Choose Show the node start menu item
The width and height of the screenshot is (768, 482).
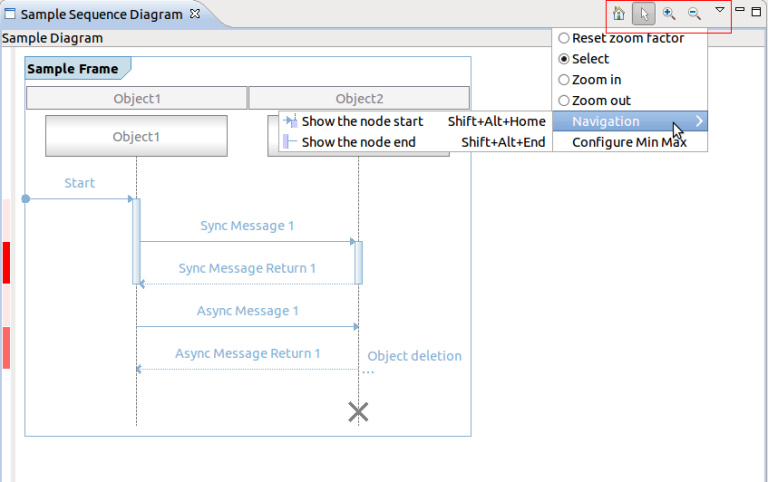coord(362,121)
